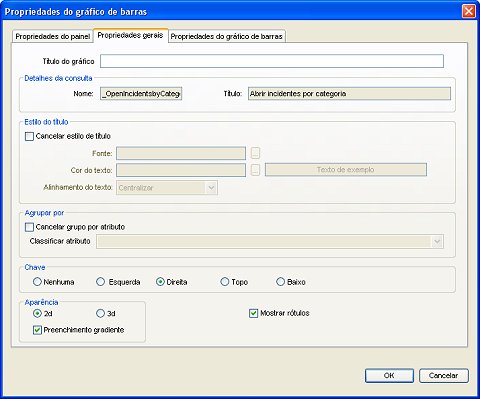Click the query Título field

click(x=349, y=94)
